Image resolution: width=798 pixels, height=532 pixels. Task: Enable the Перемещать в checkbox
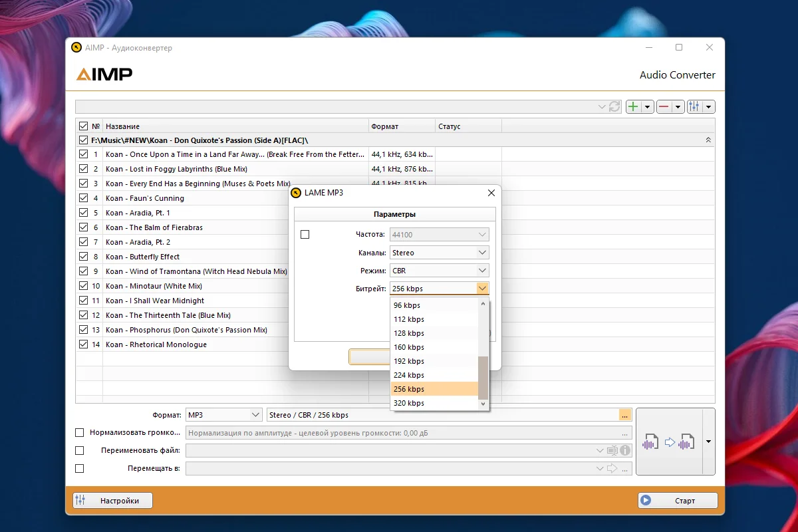coord(80,469)
